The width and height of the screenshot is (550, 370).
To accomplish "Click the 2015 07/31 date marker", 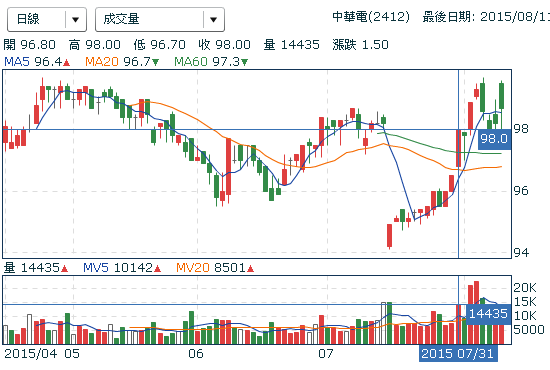I will click(458, 354).
